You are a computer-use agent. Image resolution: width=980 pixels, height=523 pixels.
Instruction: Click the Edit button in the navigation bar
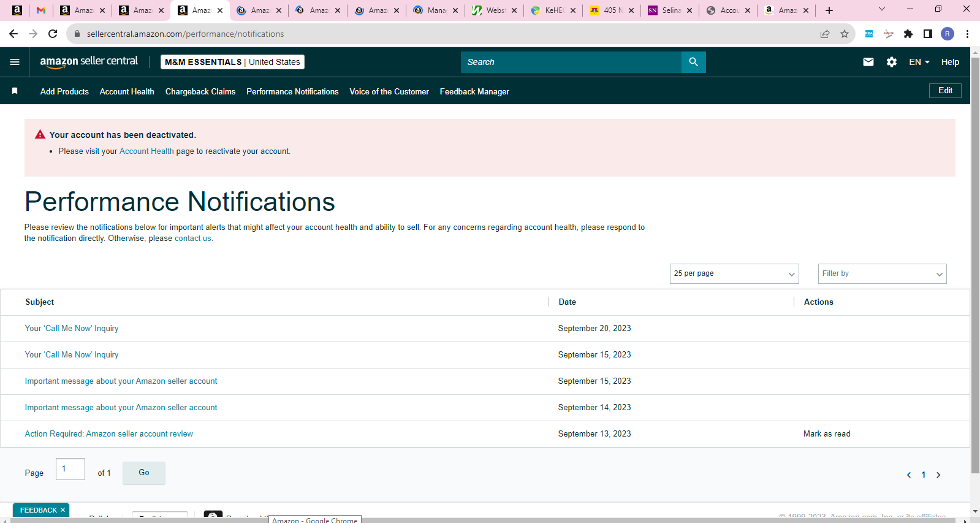[x=945, y=91]
